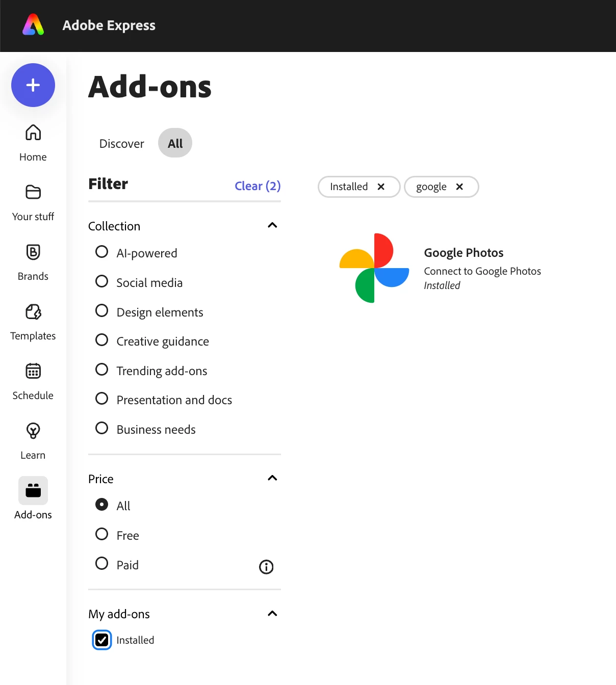The width and height of the screenshot is (616, 685).
Task: Select the AI-powered collection radio
Action: click(102, 252)
